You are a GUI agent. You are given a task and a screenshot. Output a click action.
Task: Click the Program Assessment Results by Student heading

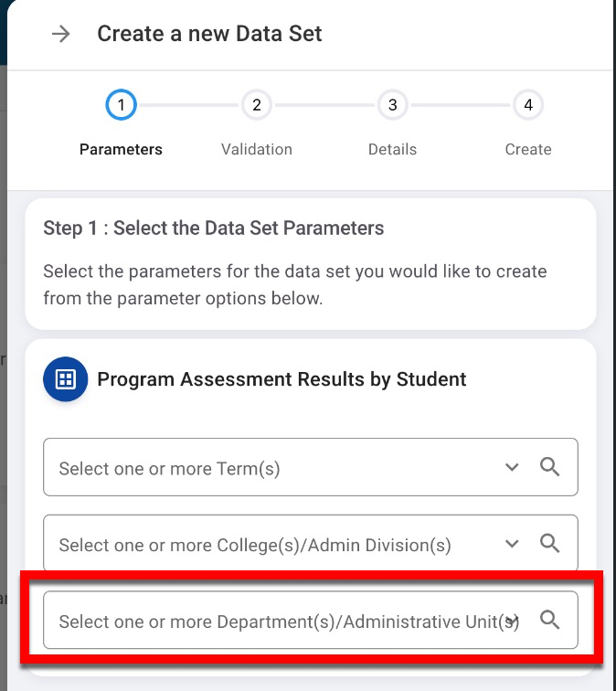coord(281,379)
